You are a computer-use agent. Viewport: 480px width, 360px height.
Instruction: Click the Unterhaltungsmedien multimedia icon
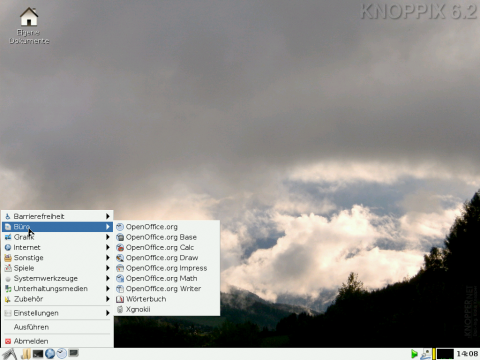[8, 289]
